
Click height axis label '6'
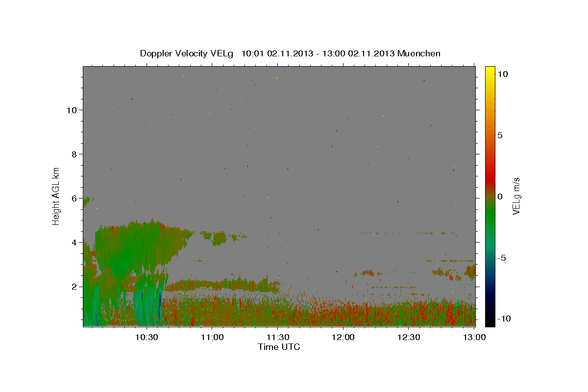(74, 198)
